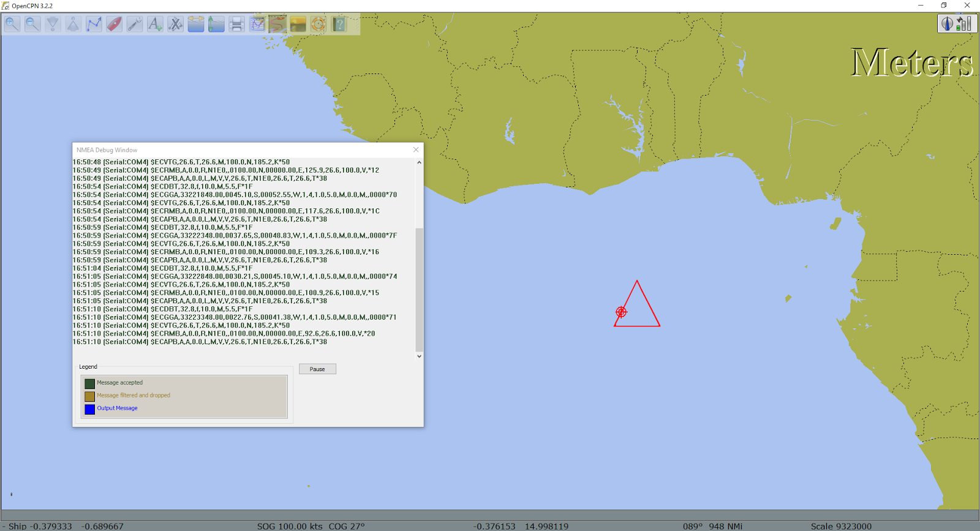
Task: Click the 16:50:48 $ECVTG log line
Action: (x=181, y=162)
